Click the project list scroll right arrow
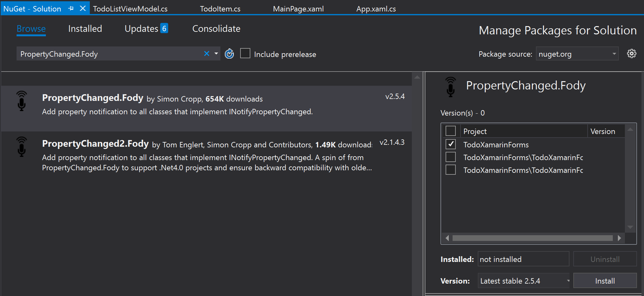Image resolution: width=644 pixels, height=296 pixels. click(x=619, y=238)
